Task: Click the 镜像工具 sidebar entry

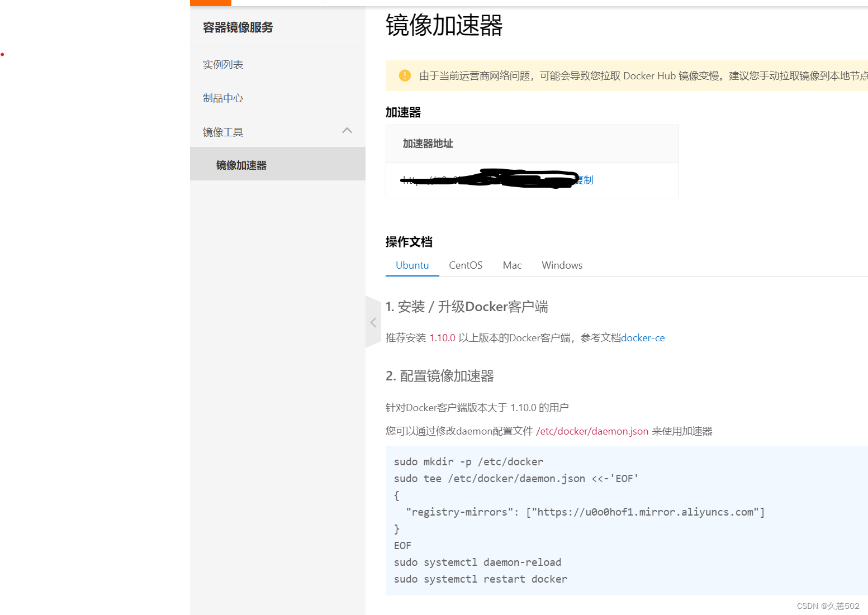Action: pos(223,132)
